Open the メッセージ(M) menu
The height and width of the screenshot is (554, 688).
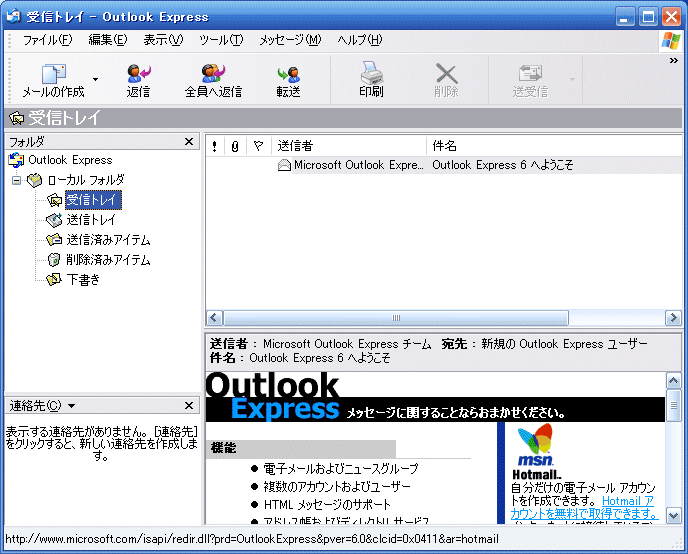[x=290, y=40]
